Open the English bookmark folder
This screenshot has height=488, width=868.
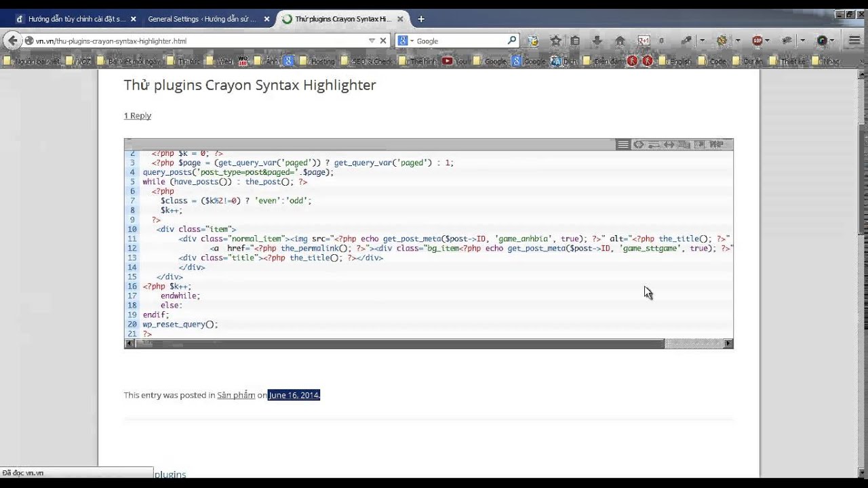point(674,61)
